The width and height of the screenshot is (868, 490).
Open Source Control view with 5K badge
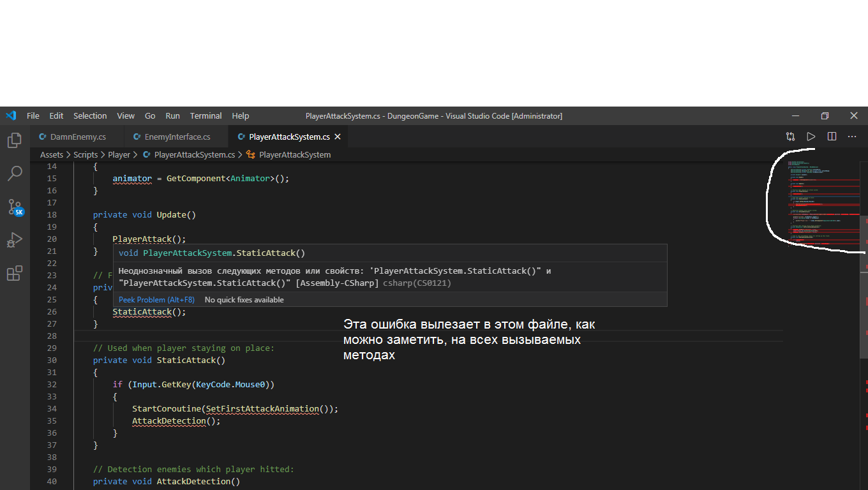(15, 207)
